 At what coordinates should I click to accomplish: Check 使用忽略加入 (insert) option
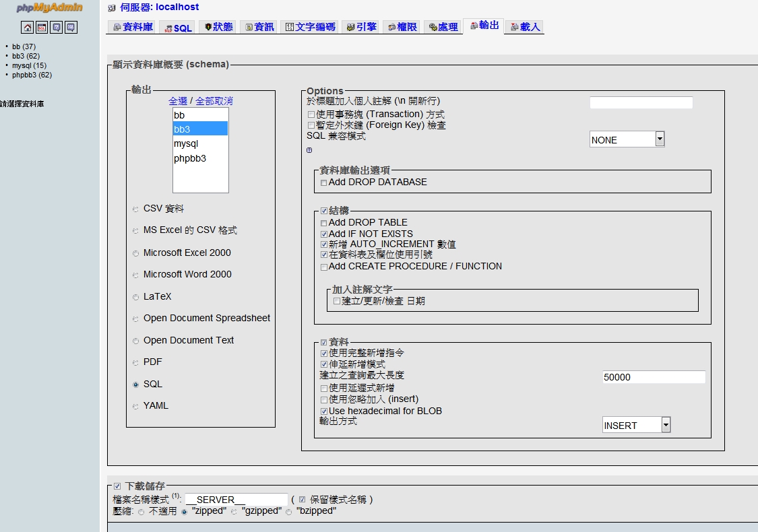[x=324, y=399]
